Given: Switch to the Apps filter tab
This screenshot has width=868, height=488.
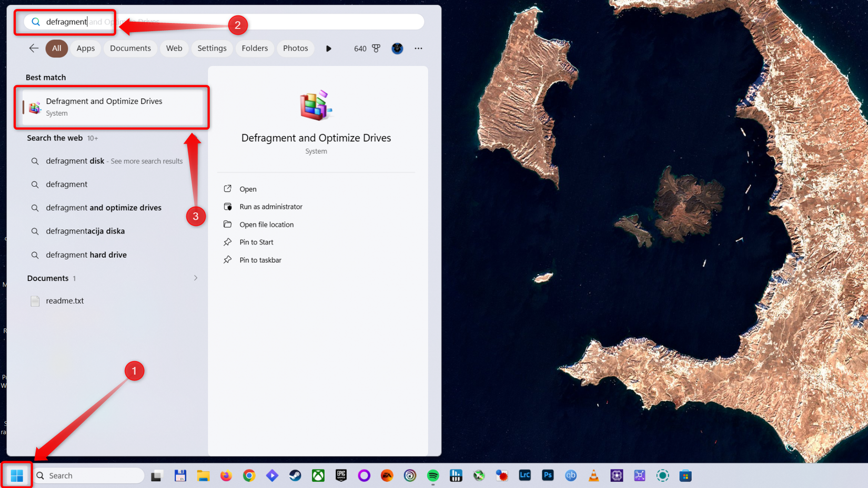Looking at the screenshot, I should (x=85, y=48).
